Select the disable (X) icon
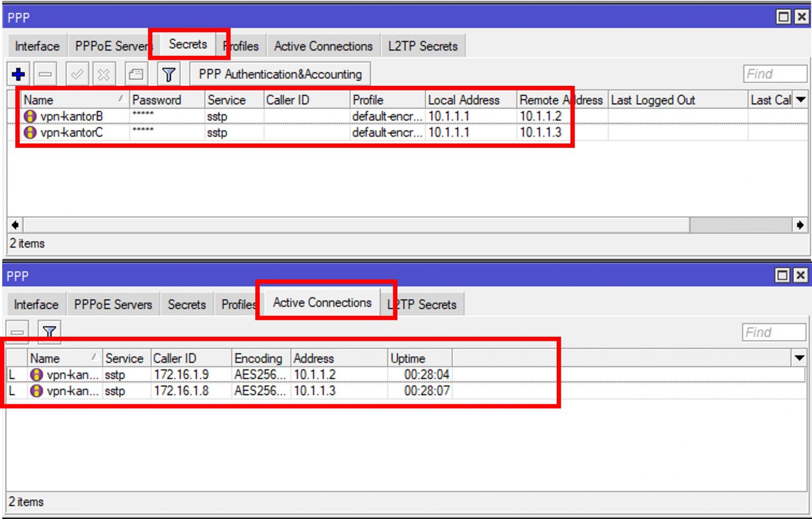This screenshot has height=519, width=812. tap(103, 74)
